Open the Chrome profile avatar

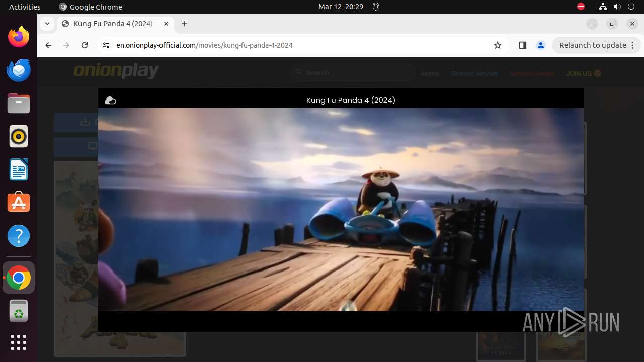click(541, 45)
